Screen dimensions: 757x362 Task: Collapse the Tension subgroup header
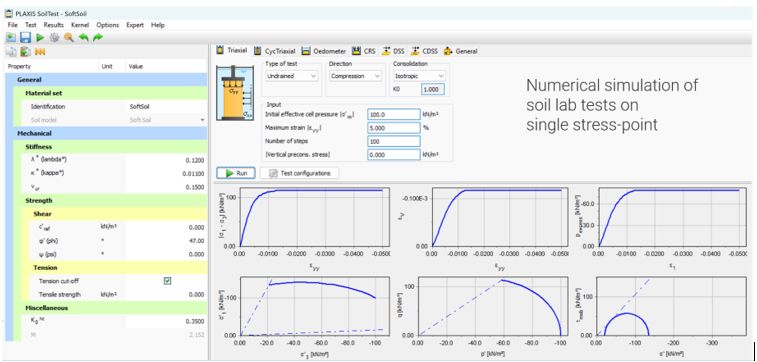tap(114, 267)
